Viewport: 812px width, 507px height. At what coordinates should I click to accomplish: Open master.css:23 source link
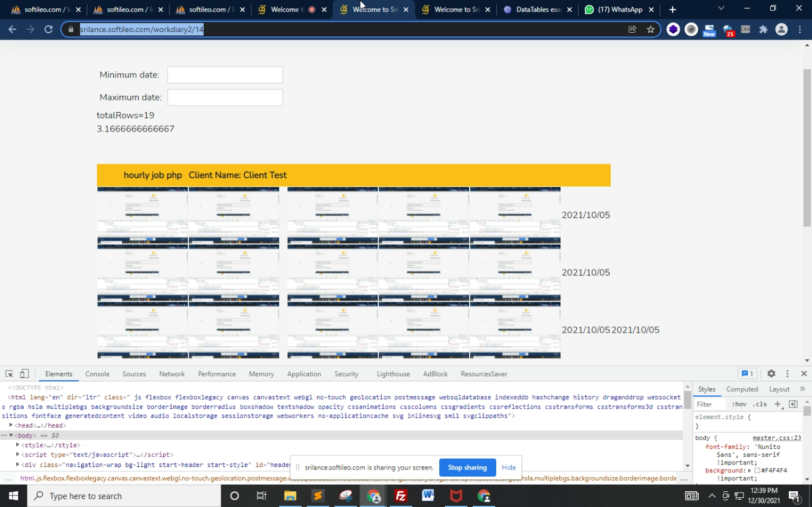click(776, 438)
